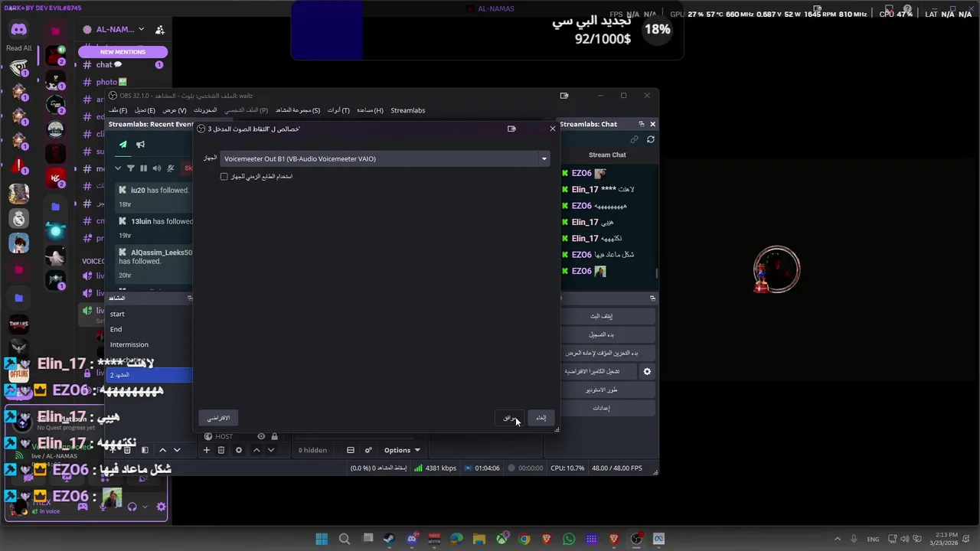This screenshot has height=551, width=980.
Task: Open source properties with gear icon
Action: click(239, 450)
